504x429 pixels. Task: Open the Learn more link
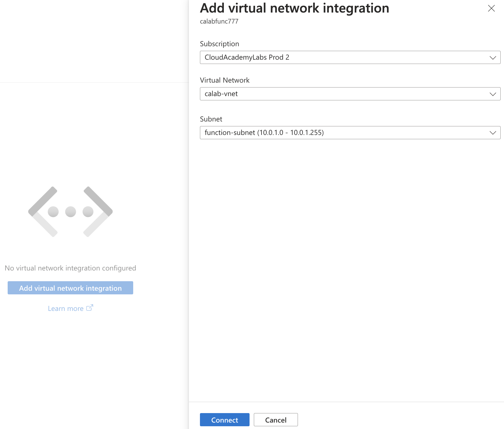(66, 308)
